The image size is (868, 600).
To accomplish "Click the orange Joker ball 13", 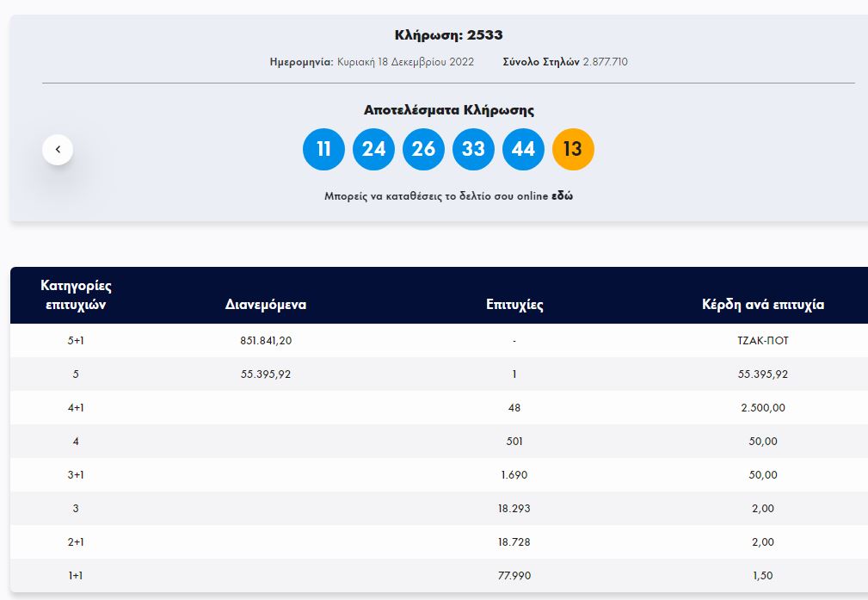I will (x=573, y=150).
